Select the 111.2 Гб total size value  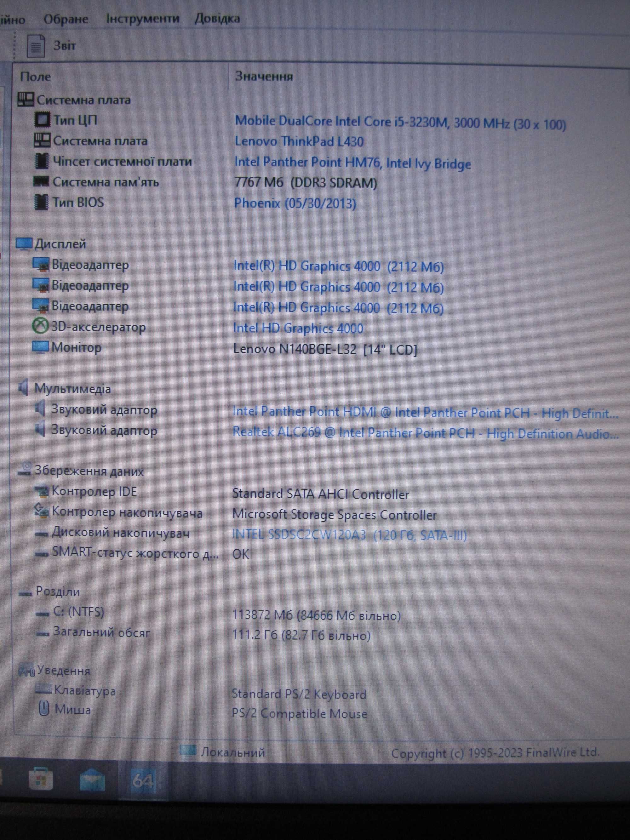(301, 635)
